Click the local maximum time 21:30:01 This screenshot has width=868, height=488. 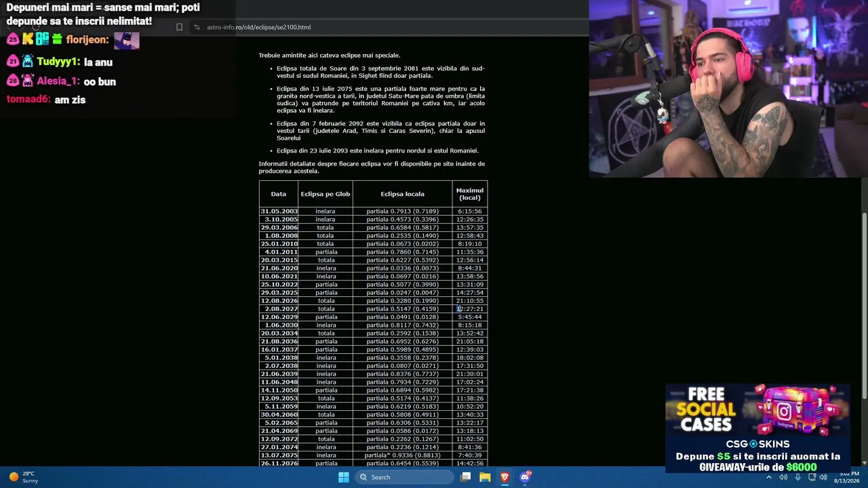tap(470, 374)
